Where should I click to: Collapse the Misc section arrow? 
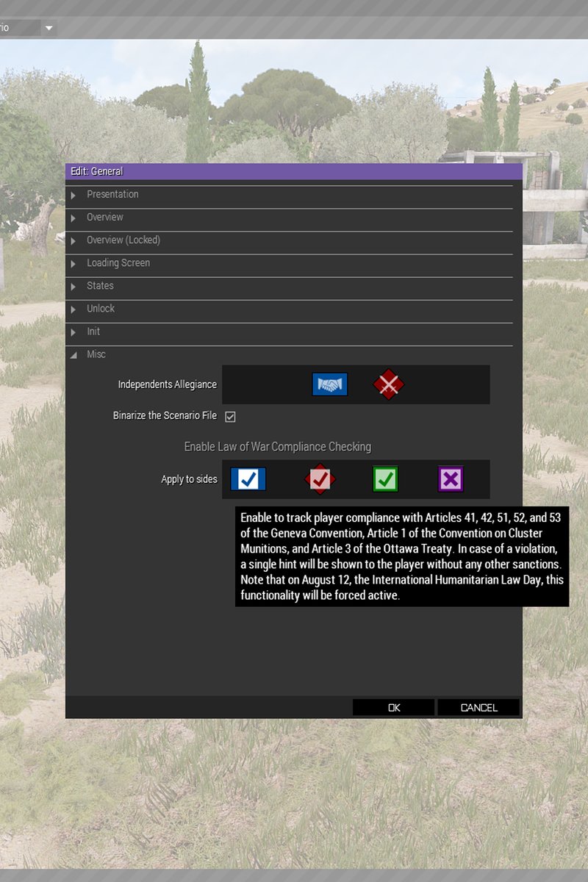(73, 355)
